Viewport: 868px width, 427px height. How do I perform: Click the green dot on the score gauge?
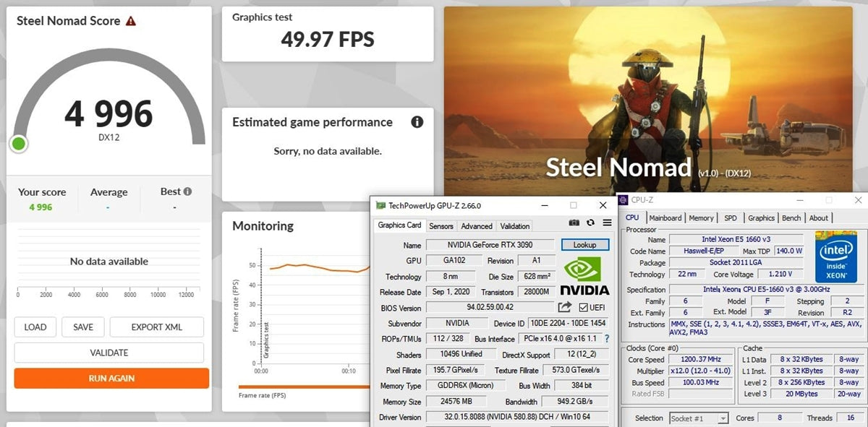[x=19, y=144]
